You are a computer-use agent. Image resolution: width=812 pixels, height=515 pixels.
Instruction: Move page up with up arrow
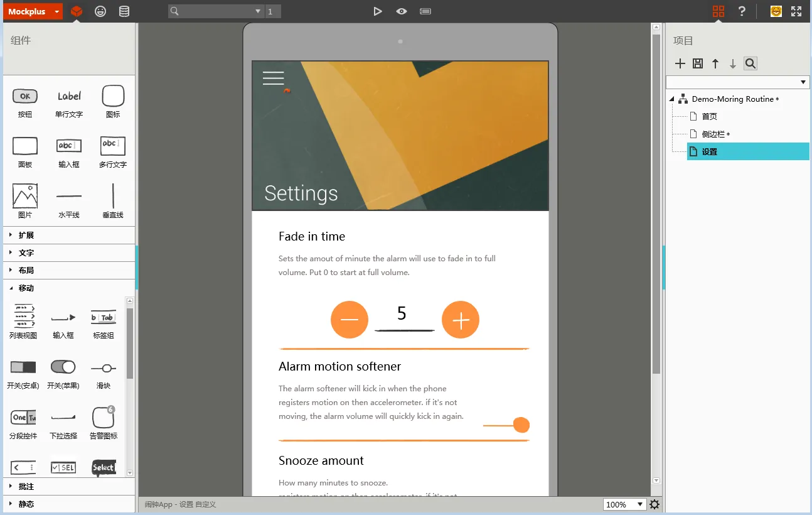[x=715, y=63]
